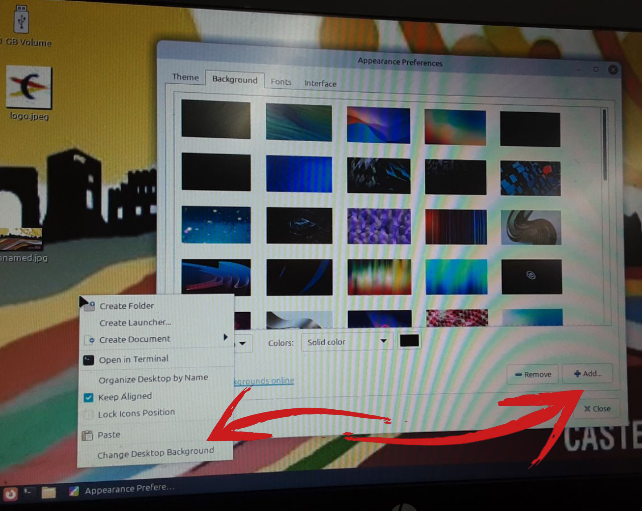Select the purple crystals wallpaper thumbnail

(378, 225)
